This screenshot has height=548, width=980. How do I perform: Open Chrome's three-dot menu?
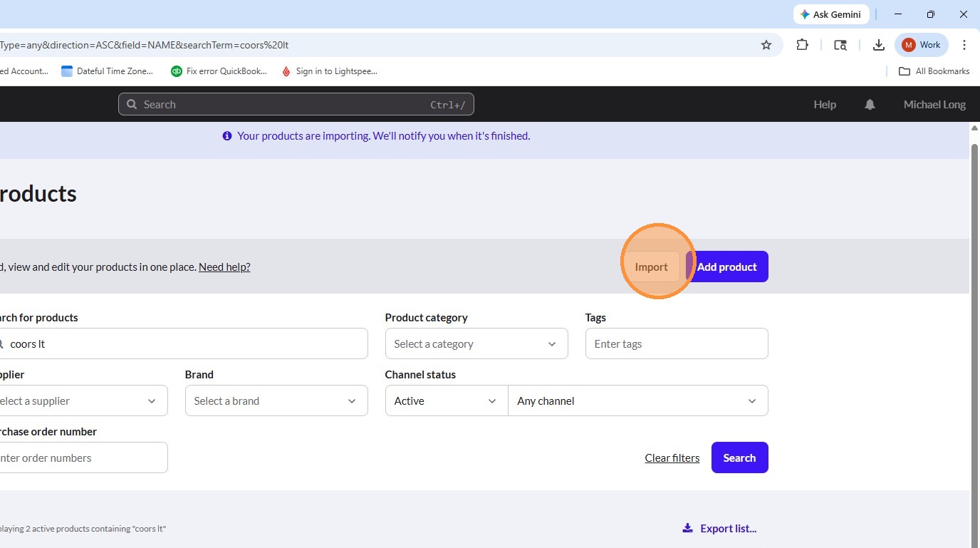click(x=964, y=45)
